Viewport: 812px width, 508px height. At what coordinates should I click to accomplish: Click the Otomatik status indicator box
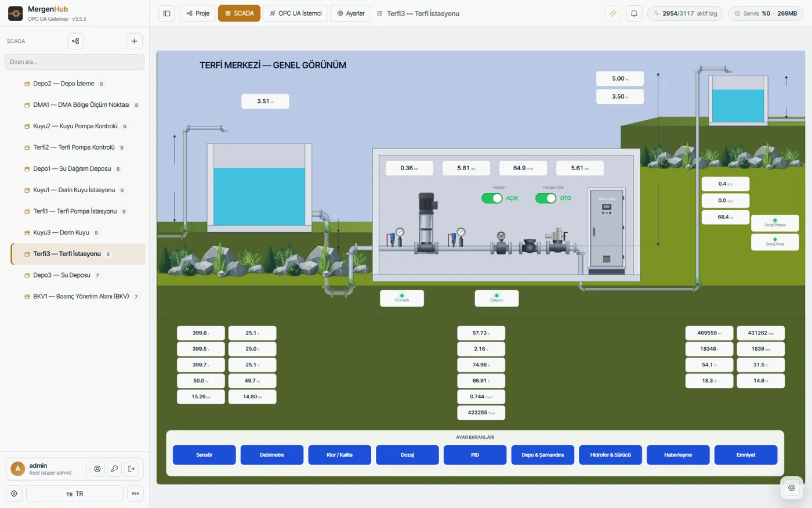pos(402,298)
